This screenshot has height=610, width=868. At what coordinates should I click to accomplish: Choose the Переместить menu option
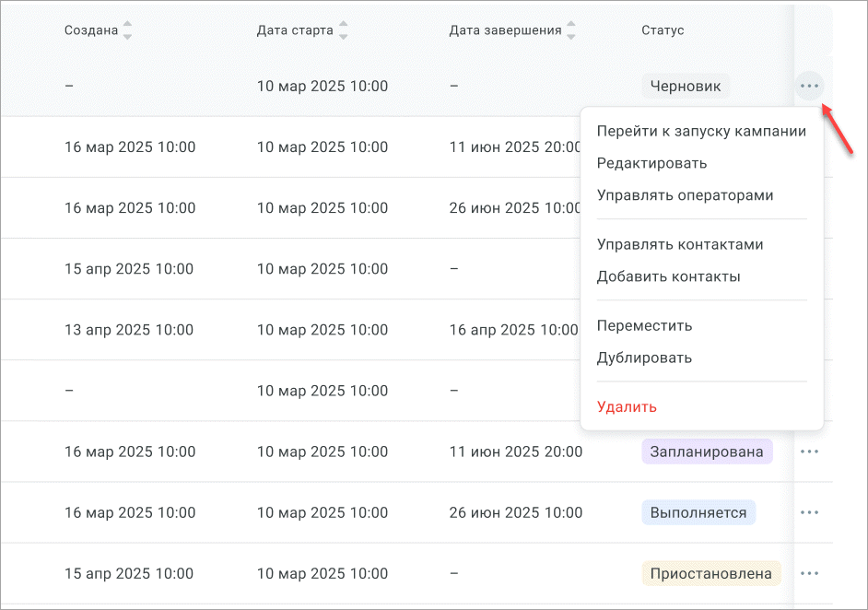click(644, 325)
